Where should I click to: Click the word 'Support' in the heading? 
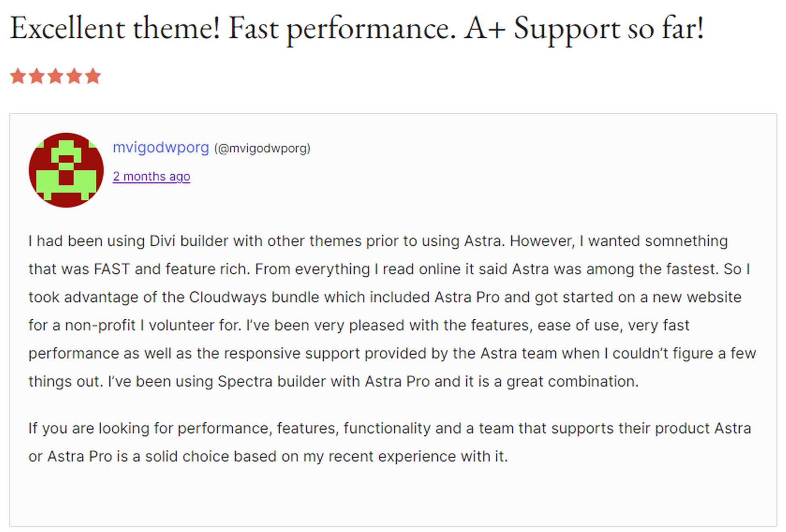[567, 29]
